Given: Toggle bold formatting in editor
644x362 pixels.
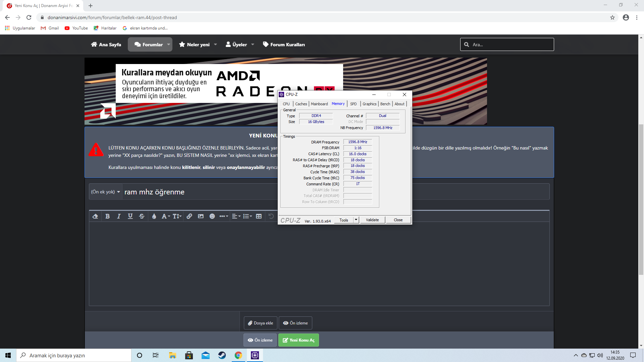Looking at the screenshot, I should coord(107,217).
